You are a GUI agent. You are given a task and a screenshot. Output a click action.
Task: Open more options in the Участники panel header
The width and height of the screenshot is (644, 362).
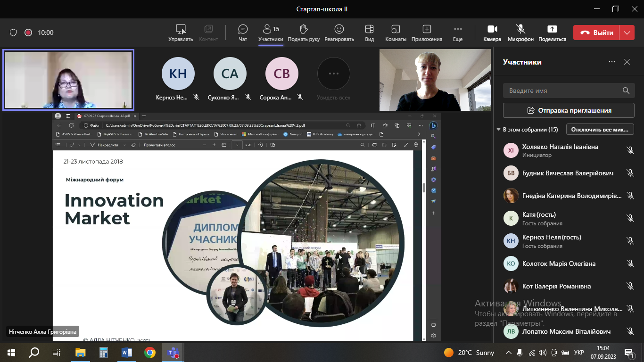tap(611, 62)
